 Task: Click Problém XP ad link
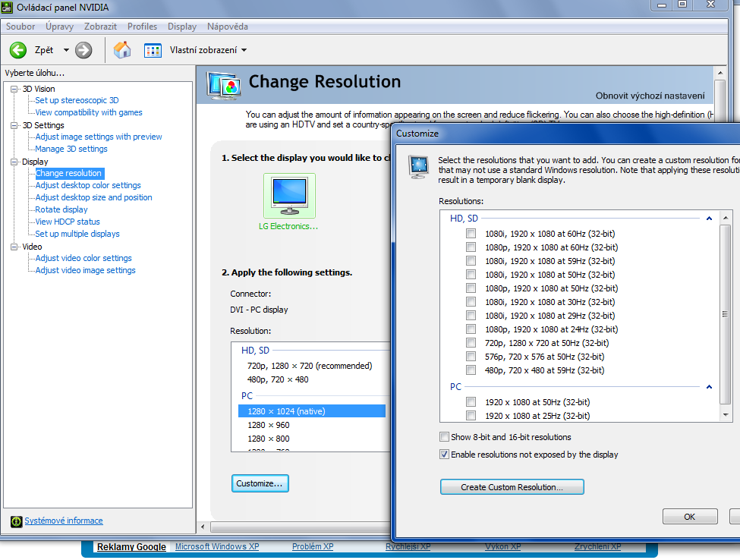[x=313, y=546]
